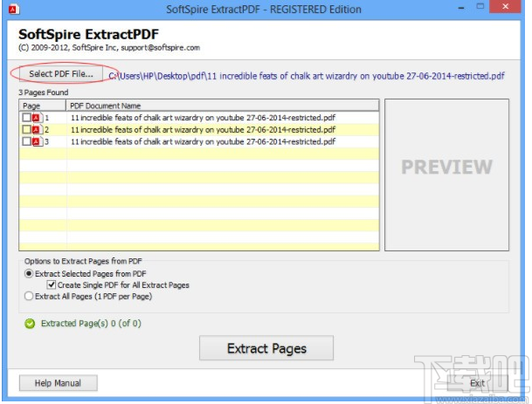Click the PDF icon of page 3
Image resolution: width=532 pixels, height=404 pixels.
[x=37, y=141]
